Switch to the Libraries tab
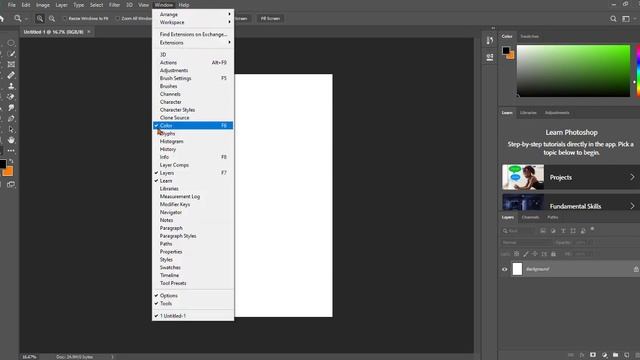Viewport: 640px width, 360px height. click(528, 113)
